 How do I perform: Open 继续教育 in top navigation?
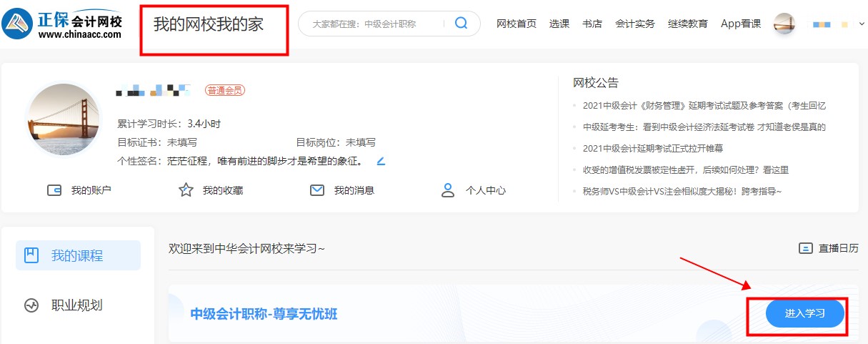688,24
